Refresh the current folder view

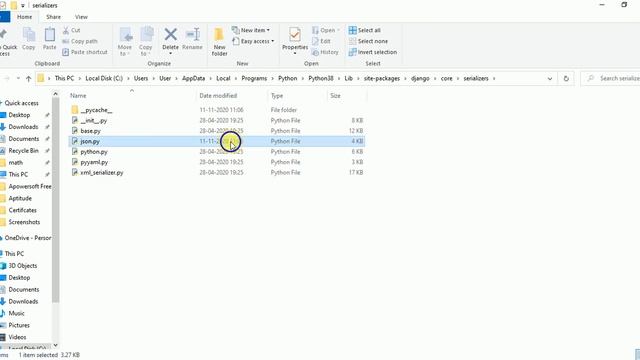click(566, 78)
